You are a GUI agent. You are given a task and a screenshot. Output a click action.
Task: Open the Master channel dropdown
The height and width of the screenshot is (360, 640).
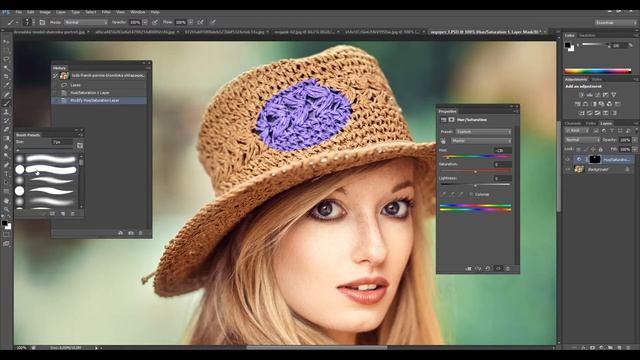coord(481,141)
